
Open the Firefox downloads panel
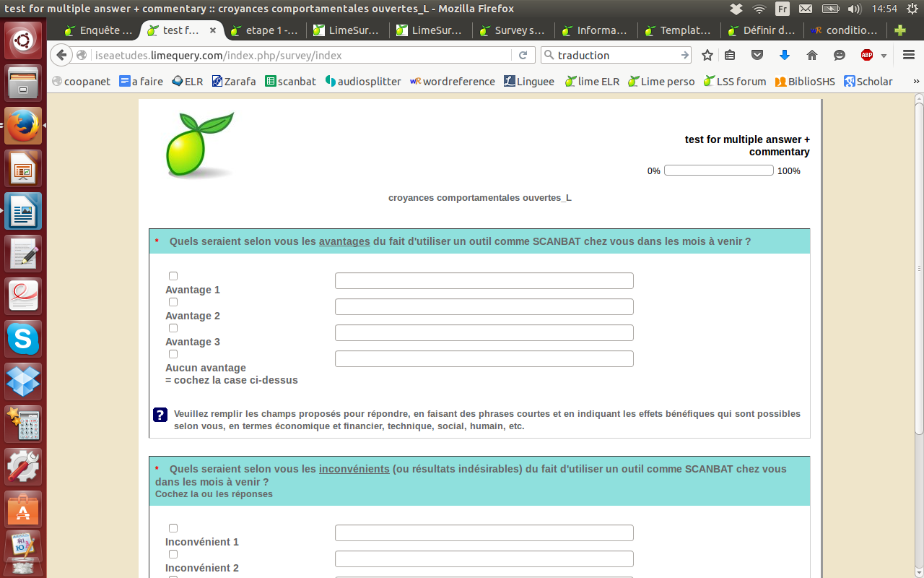point(785,55)
